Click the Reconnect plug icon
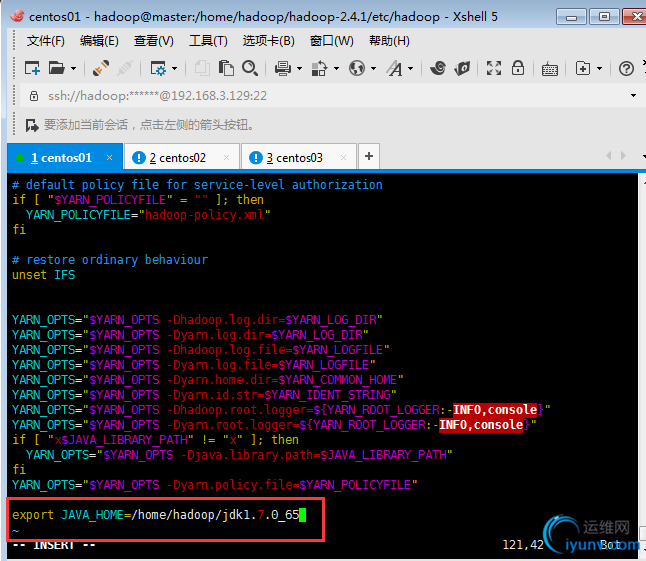Viewport: 646px width, 561px height. (101, 68)
